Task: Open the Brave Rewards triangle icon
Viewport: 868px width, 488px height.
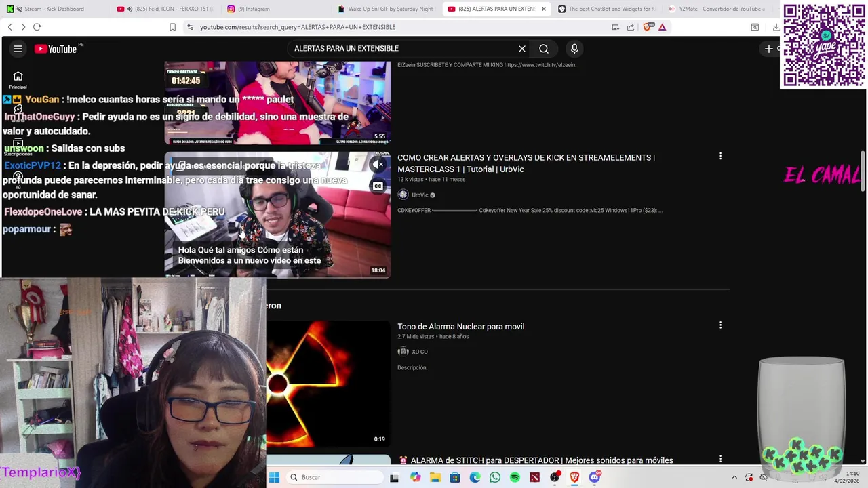Action: coord(663,27)
